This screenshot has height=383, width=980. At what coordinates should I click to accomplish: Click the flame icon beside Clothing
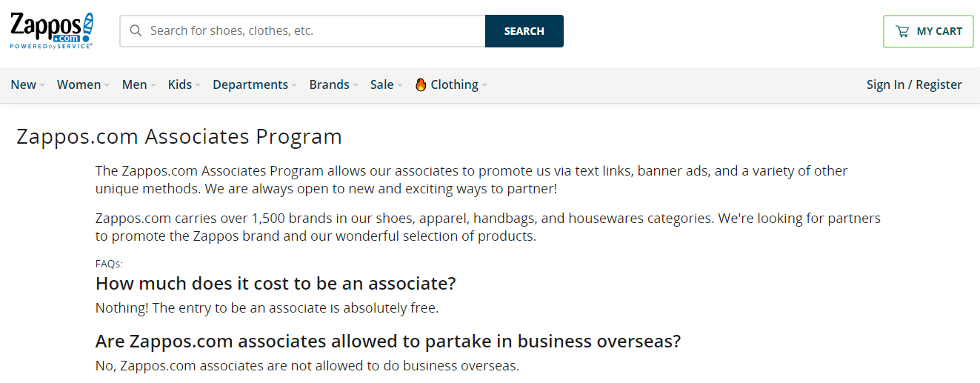coord(421,84)
